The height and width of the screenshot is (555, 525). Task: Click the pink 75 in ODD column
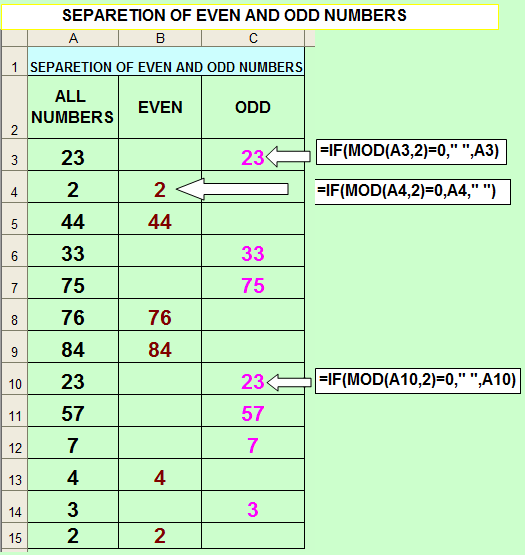point(253,286)
